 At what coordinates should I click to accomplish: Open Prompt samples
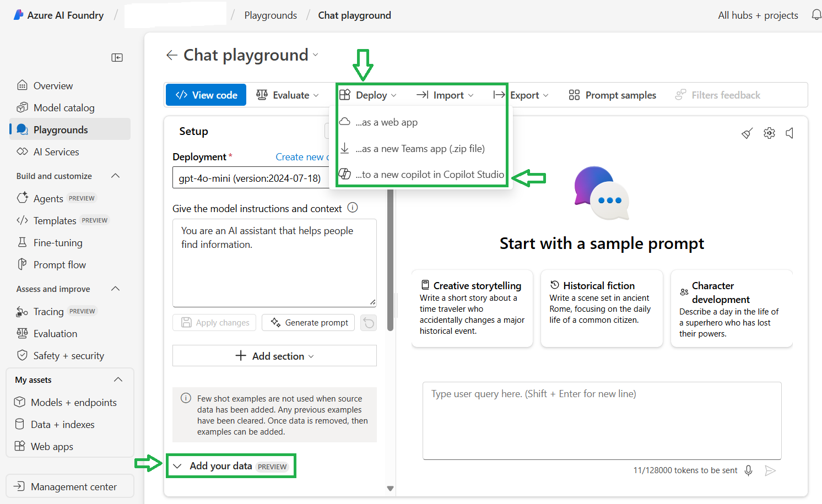coord(613,95)
